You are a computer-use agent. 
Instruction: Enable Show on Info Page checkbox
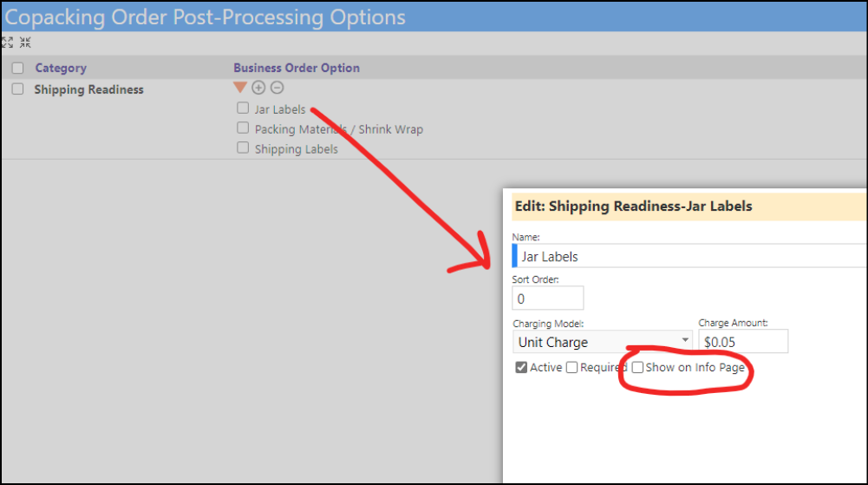[x=637, y=368]
